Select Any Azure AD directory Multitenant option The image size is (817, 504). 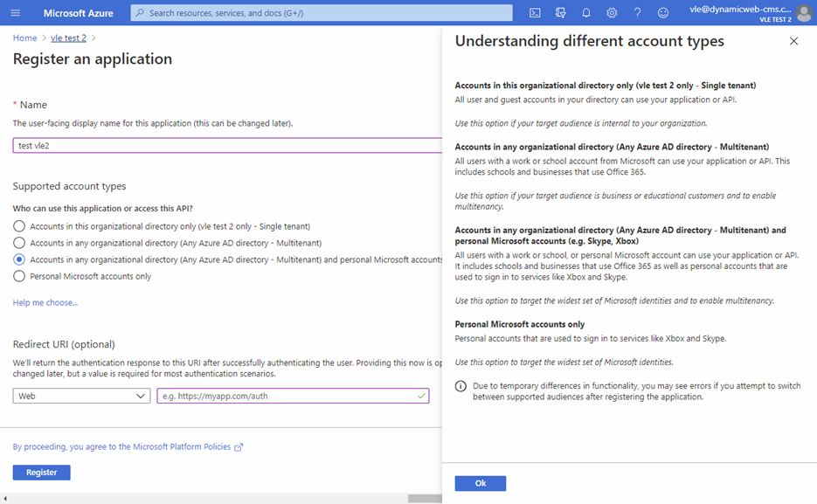(19, 243)
